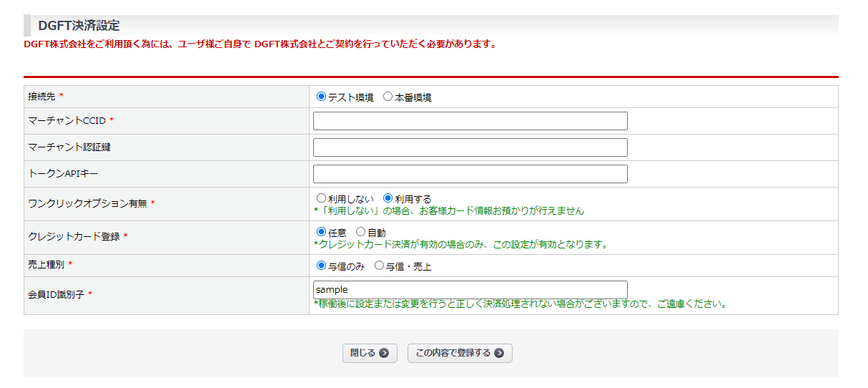The image size is (868, 388).
Task: Click the green 利用しない explanation note
Action: [449, 211]
